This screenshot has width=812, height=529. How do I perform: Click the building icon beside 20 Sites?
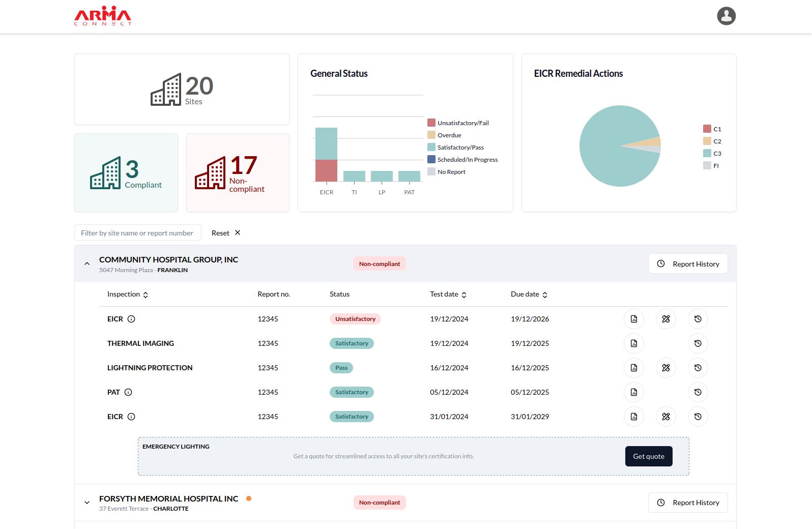tap(166, 90)
